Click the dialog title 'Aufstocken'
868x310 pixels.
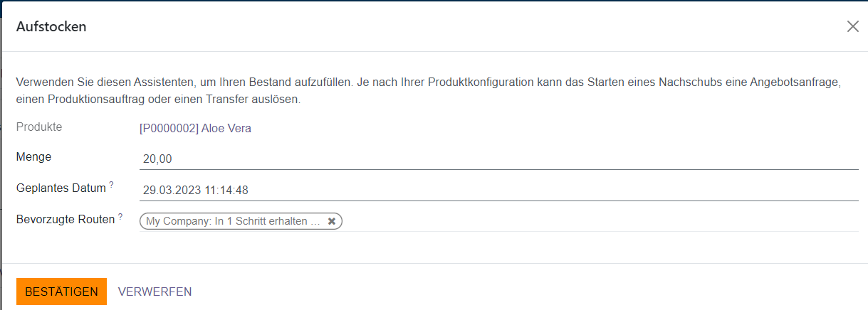point(51,27)
